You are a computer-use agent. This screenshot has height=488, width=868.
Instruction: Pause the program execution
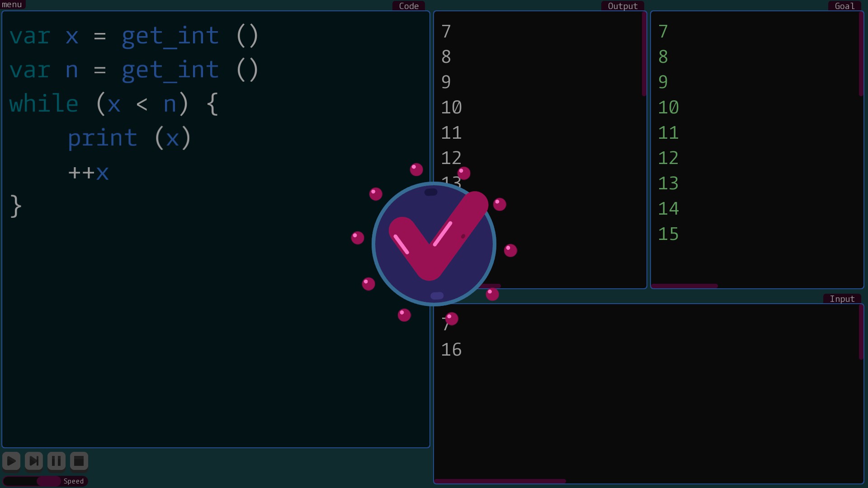(57, 461)
